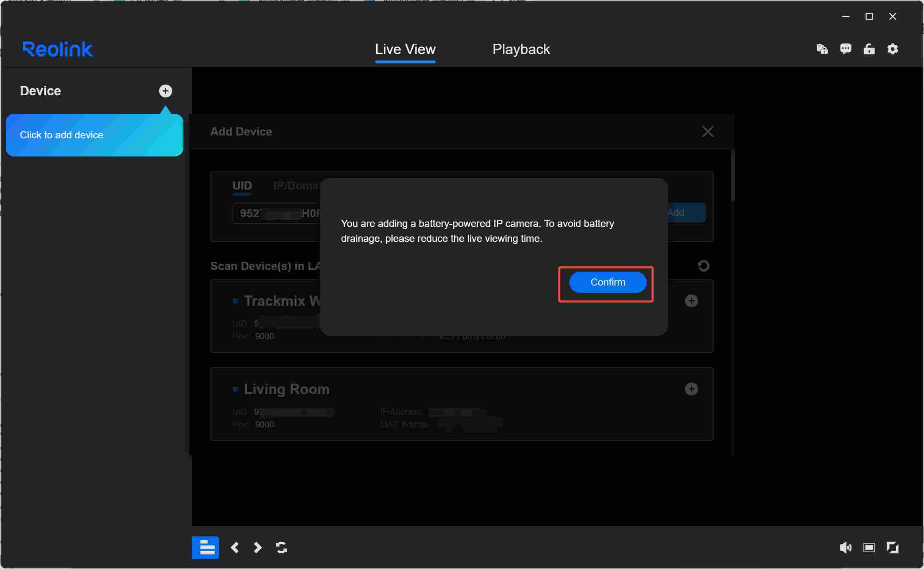Viewport: 924px width, 569px height.
Task: Toggle the device list panel button
Action: click(205, 547)
